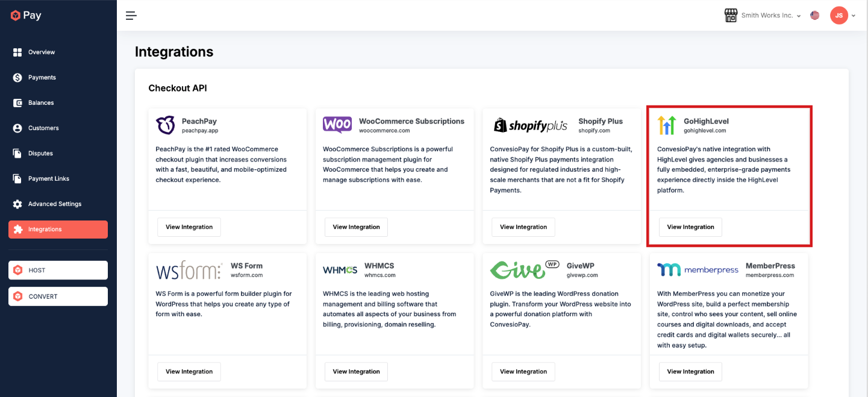Image resolution: width=868 pixels, height=397 pixels.
Task: Click the HOST button cube icon
Action: point(18,270)
